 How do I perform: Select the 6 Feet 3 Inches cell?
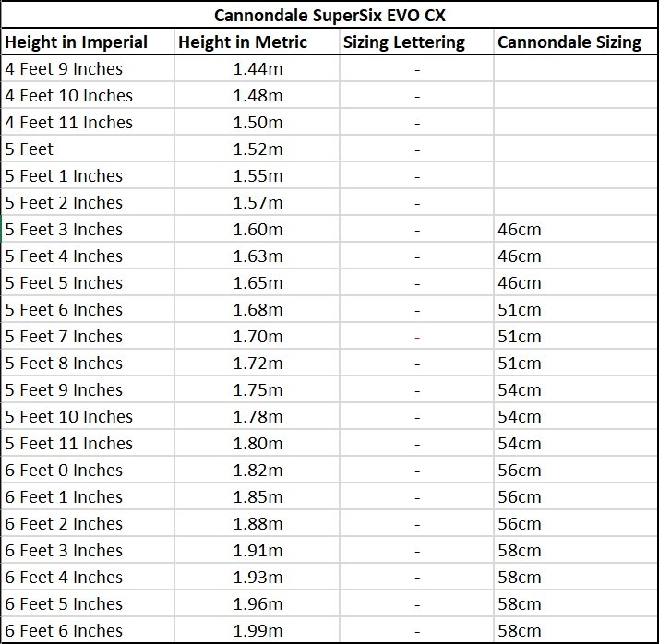click(x=88, y=550)
